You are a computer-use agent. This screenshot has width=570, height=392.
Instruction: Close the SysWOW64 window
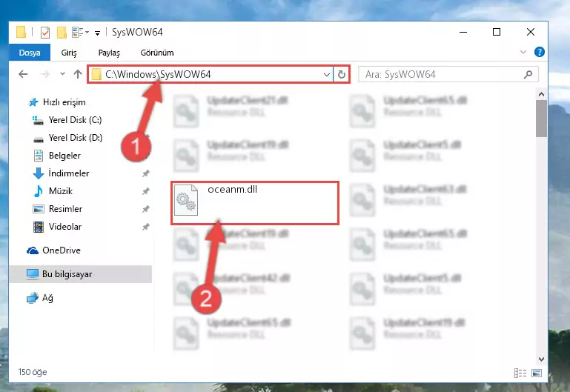pos(531,32)
